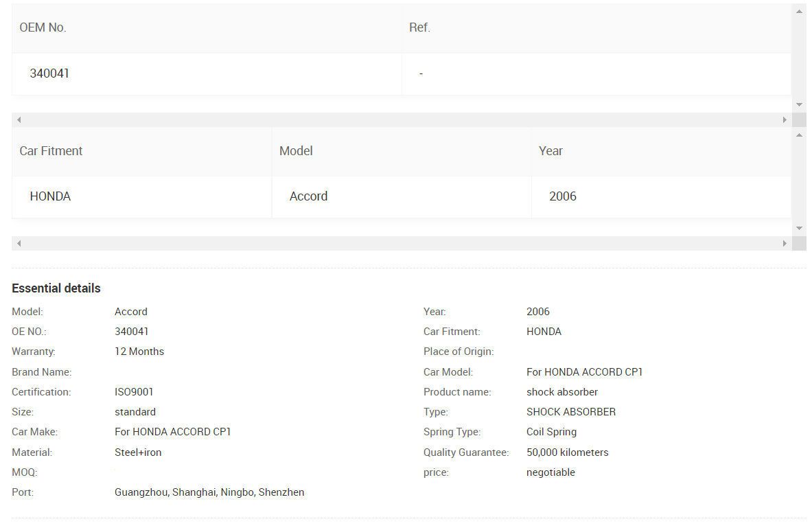
Task: Select the OEM No. column header
Action: click(x=43, y=27)
